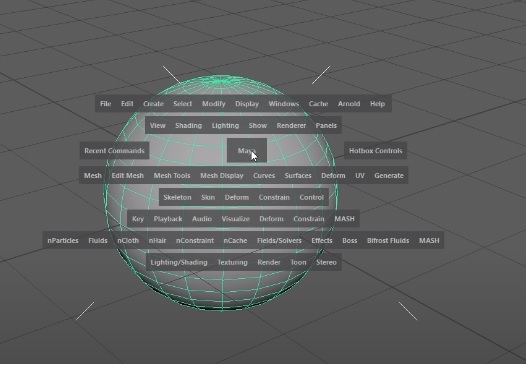The height and width of the screenshot is (370, 526).
Task: Open the Boss menu
Action: 350,241
